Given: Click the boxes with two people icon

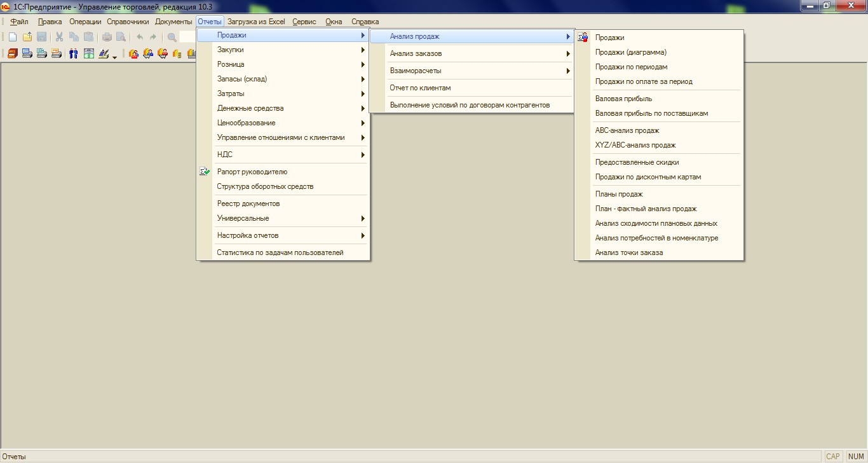Looking at the screenshot, I should [133, 53].
